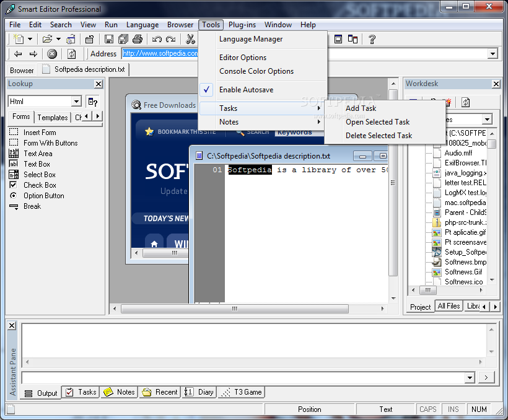Click the Redo toolbar icon

[x=170, y=39]
